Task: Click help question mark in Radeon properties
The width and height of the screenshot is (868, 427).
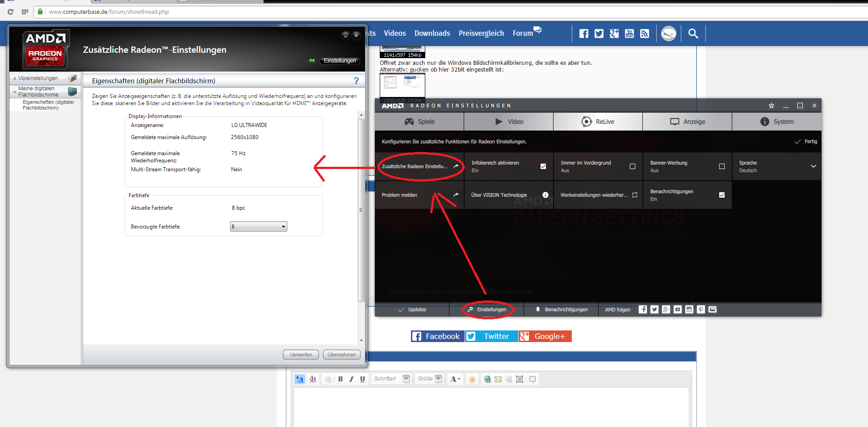Action: click(356, 81)
